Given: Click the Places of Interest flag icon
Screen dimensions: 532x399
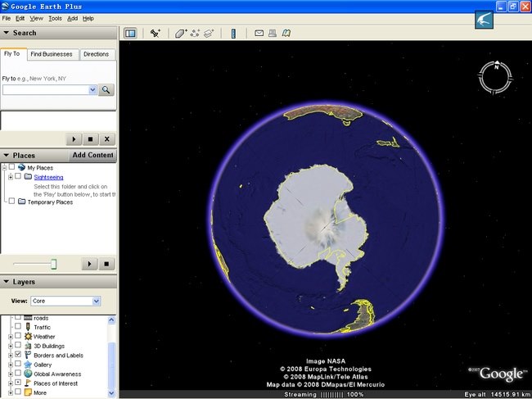Looking at the screenshot, I should tap(28, 383).
